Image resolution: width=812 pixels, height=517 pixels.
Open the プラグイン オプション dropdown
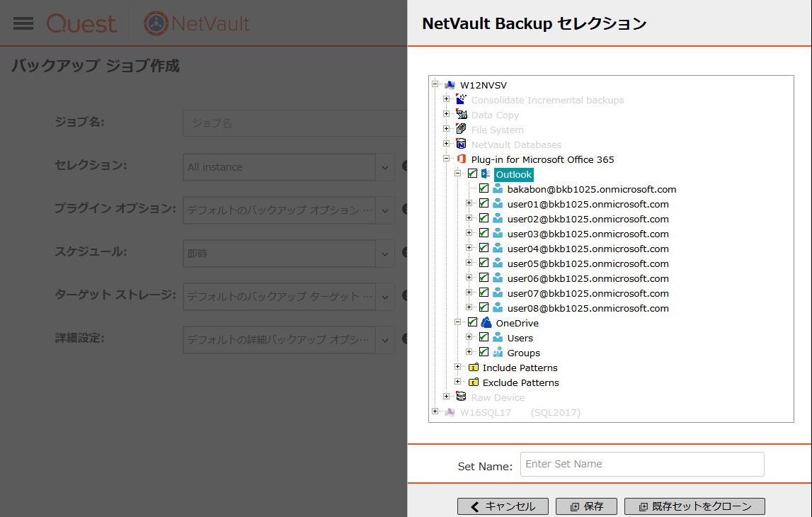click(x=385, y=210)
